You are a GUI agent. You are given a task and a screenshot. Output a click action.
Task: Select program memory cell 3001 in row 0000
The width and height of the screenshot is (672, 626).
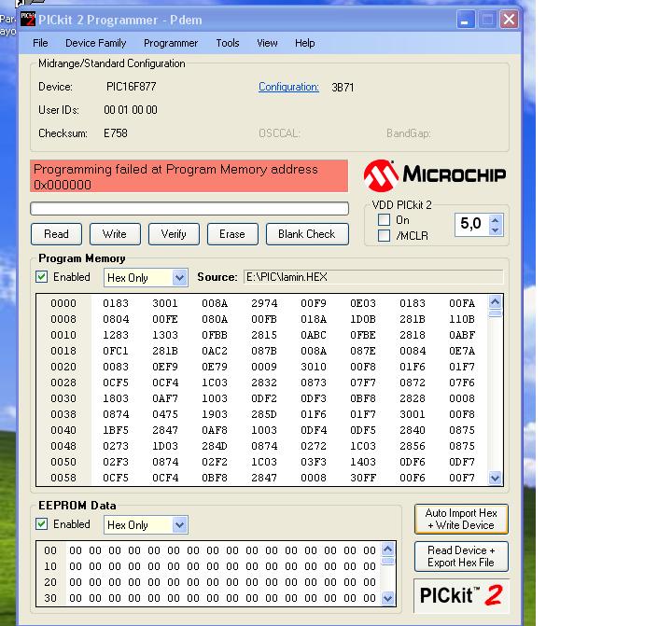point(165,303)
